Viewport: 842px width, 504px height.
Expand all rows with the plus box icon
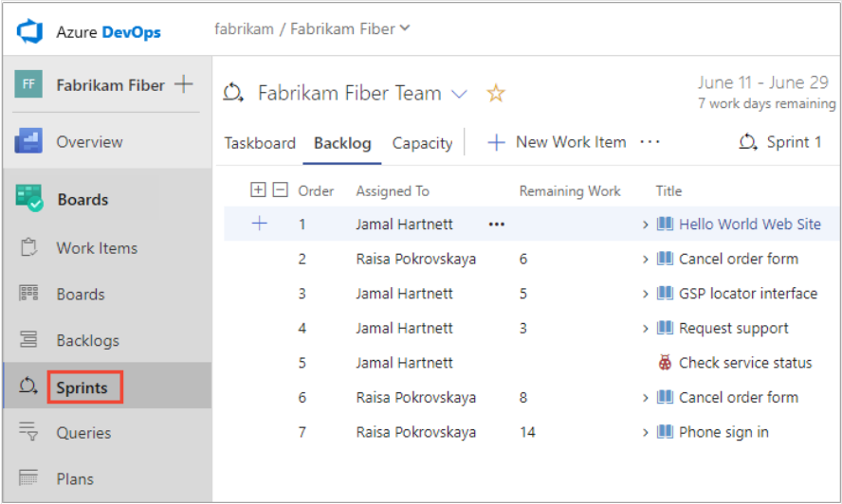tap(258, 190)
